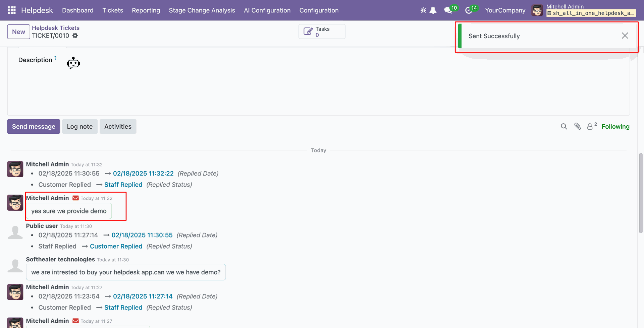Image resolution: width=644 pixels, height=328 pixels.
Task: Open Stage Change Analysis menu
Action: [202, 10]
